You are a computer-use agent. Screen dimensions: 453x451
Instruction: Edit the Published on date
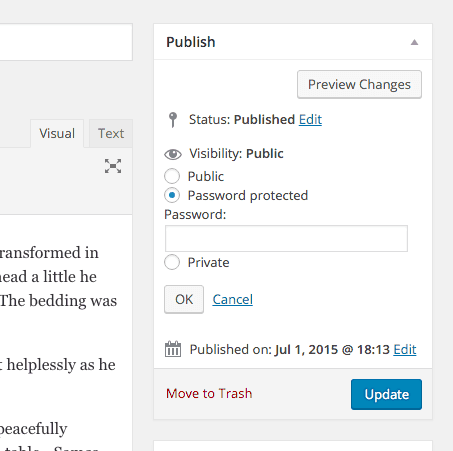coord(405,349)
